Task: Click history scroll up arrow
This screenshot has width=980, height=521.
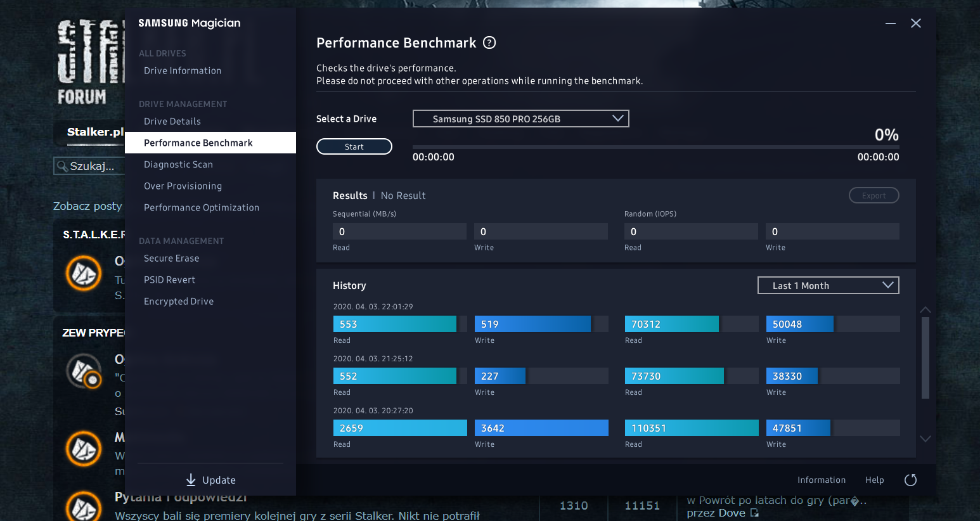Action: (x=925, y=309)
